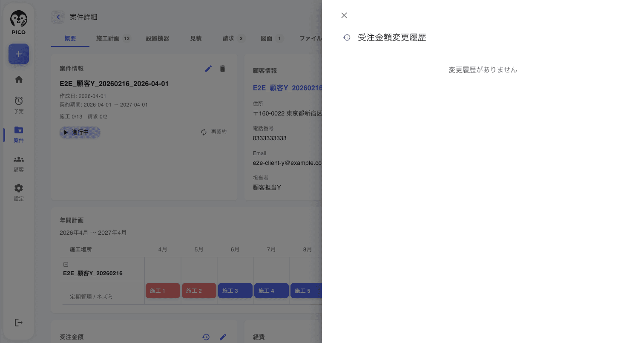The height and width of the screenshot is (343, 644).
Task: Open the home page icon
Action: coord(19,80)
